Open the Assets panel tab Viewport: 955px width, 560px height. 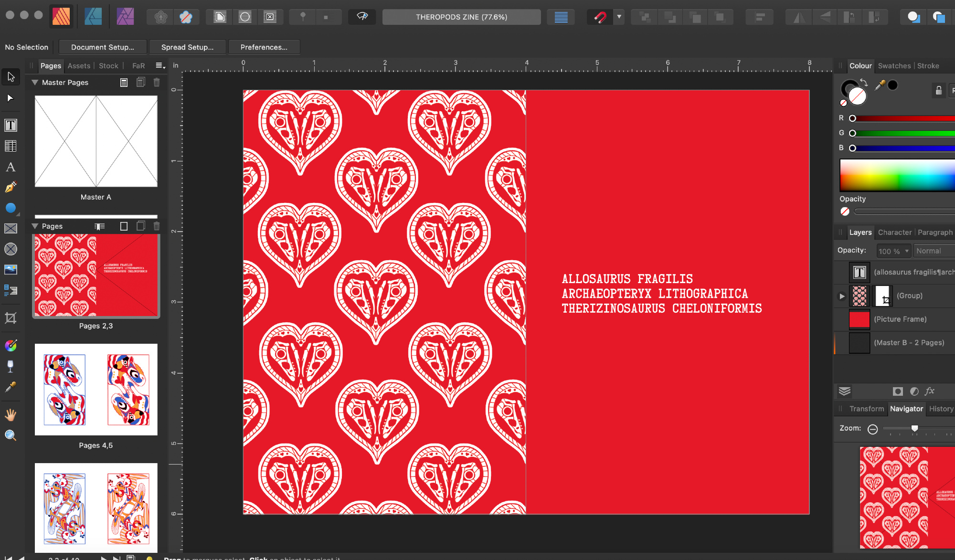click(x=79, y=66)
